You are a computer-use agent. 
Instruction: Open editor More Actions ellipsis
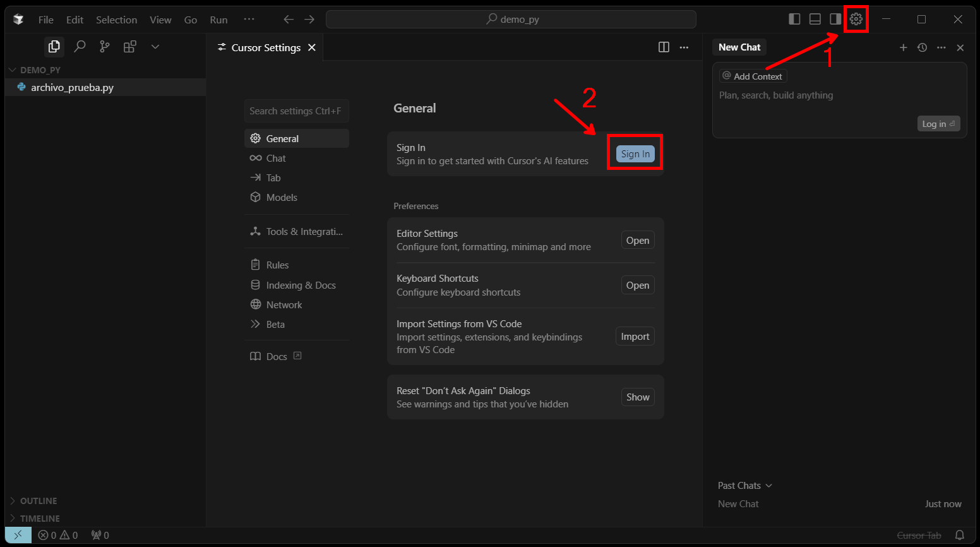(x=684, y=47)
